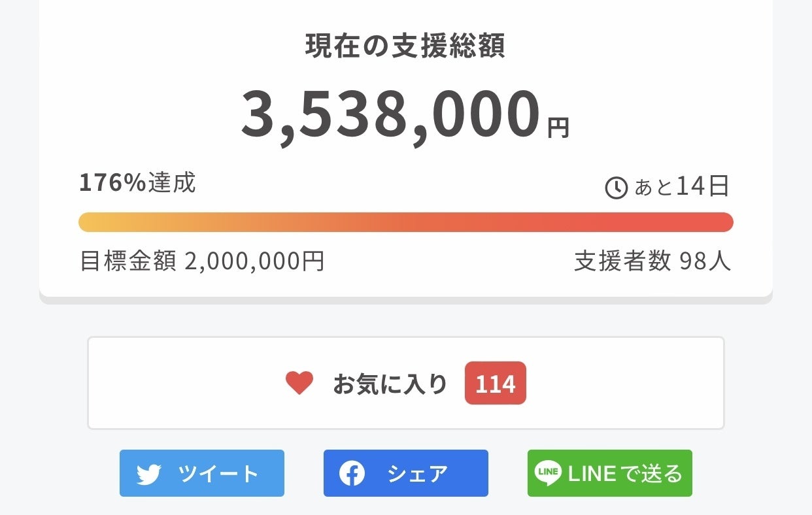Click the あと14日 remaining days text

click(x=682, y=187)
